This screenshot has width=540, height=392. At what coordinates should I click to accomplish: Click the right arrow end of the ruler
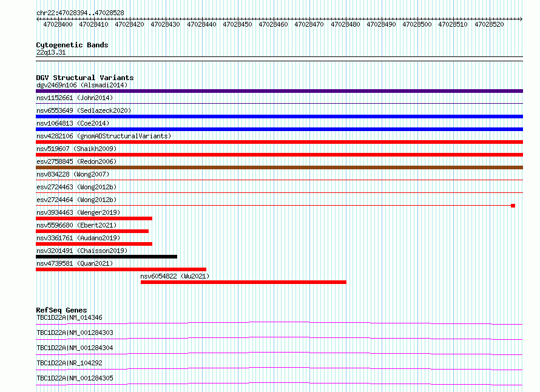pyautogui.click(x=521, y=19)
